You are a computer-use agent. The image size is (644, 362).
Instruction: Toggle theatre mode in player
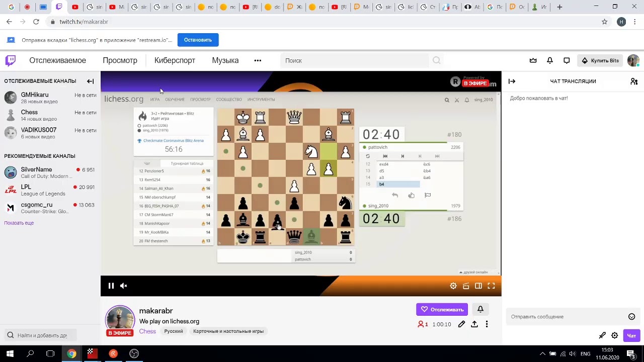[x=478, y=286]
